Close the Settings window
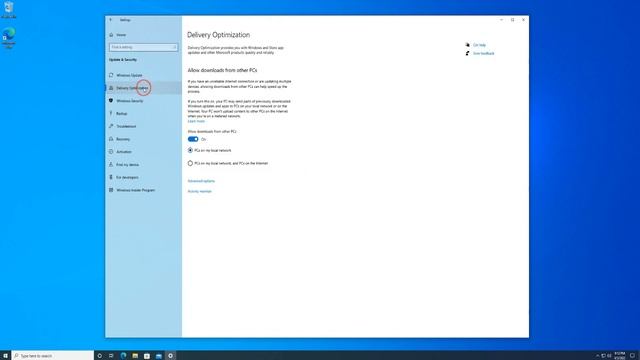Screen dimensions: 640x360 [524, 20]
